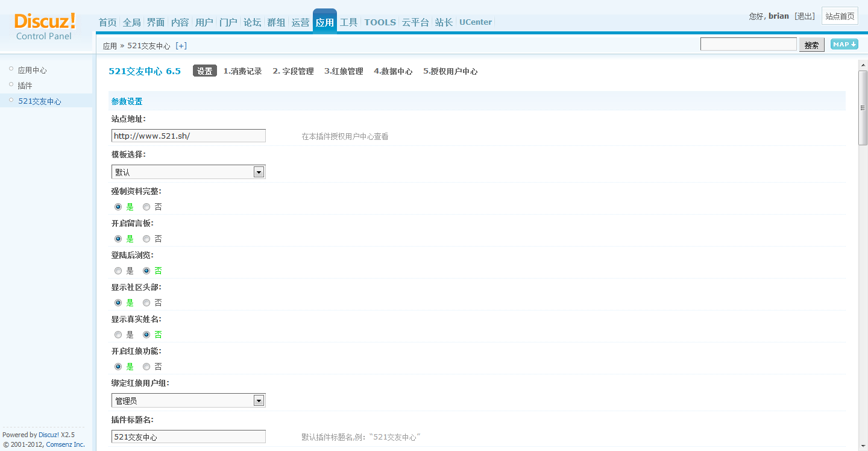Open the 全局 top menu
The width and height of the screenshot is (868, 451).
(x=132, y=22)
